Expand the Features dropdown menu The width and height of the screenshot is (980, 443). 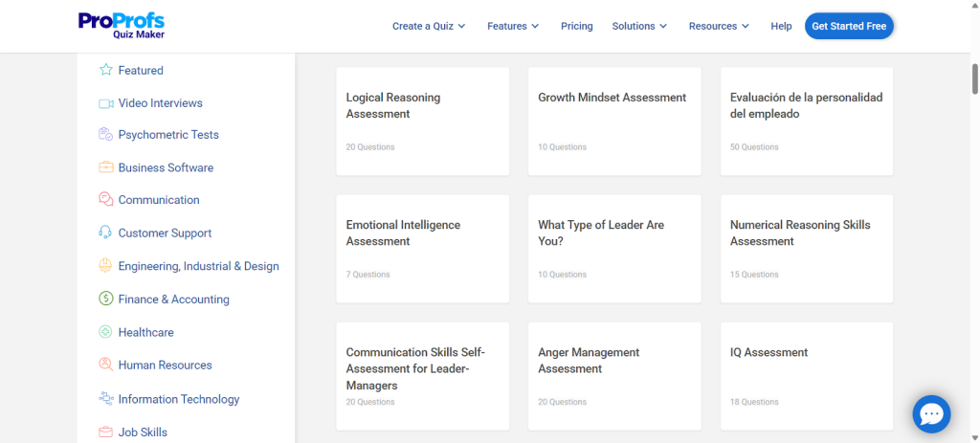click(513, 26)
